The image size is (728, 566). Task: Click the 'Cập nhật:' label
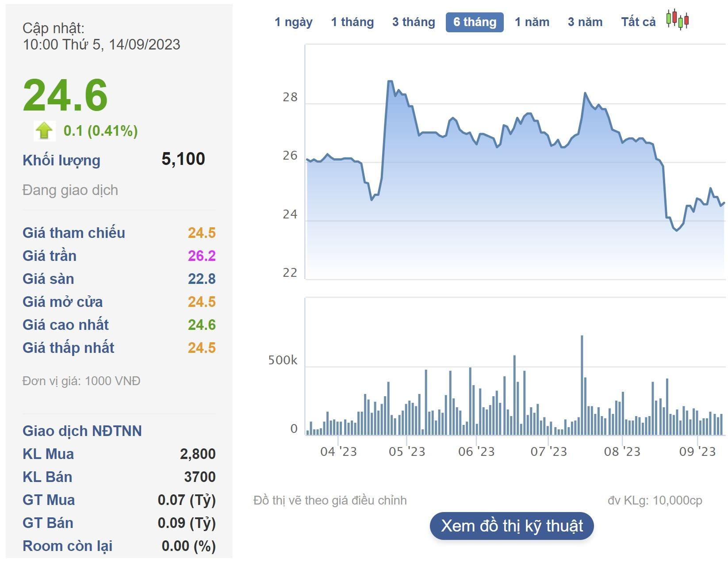click(x=54, y=28)
